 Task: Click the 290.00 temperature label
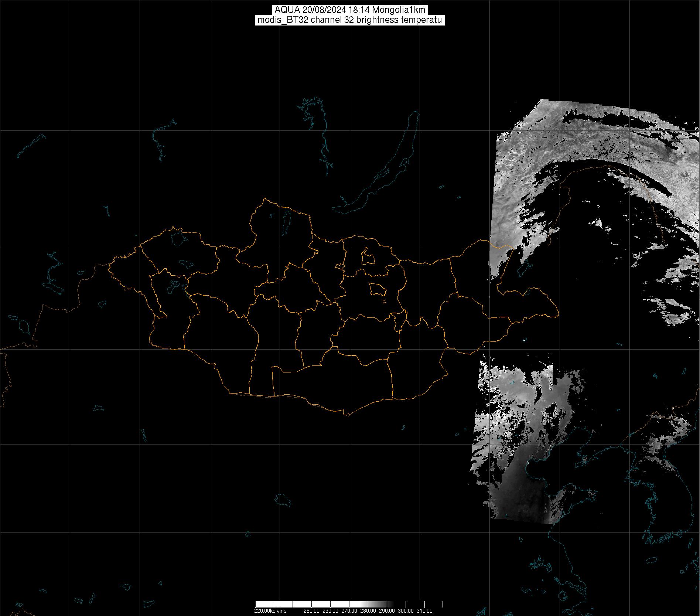tap(386, 611)
